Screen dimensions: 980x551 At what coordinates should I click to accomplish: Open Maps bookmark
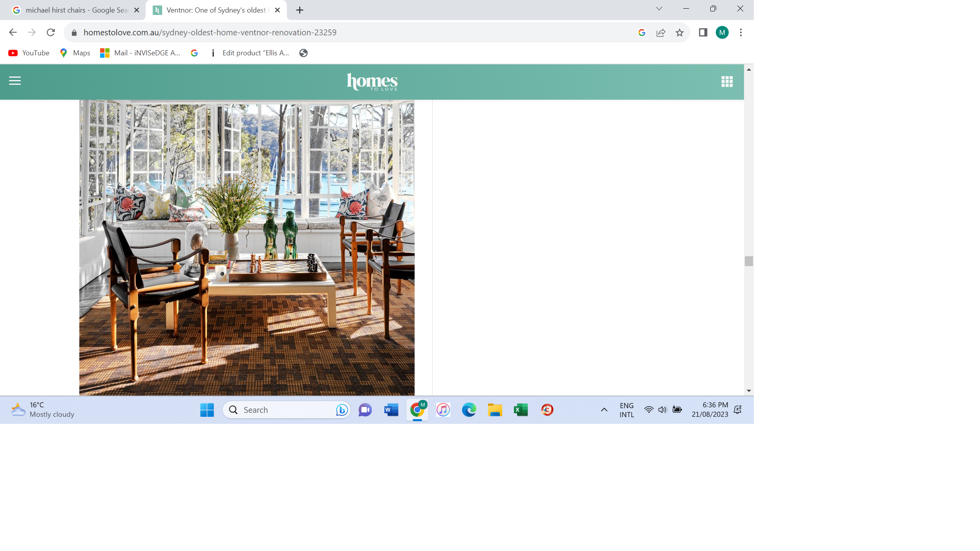(75, 53)
